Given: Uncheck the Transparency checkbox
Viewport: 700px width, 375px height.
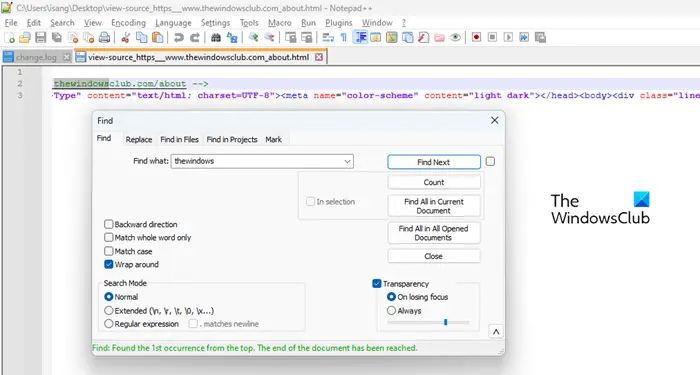Looking at the screenshot, I should coord(377,283).
